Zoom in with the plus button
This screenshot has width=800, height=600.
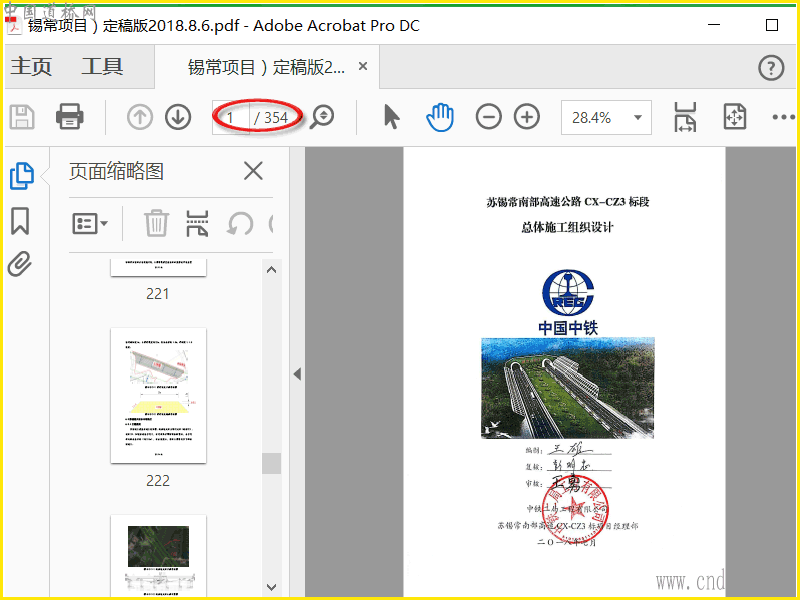[x=527, y=117]
